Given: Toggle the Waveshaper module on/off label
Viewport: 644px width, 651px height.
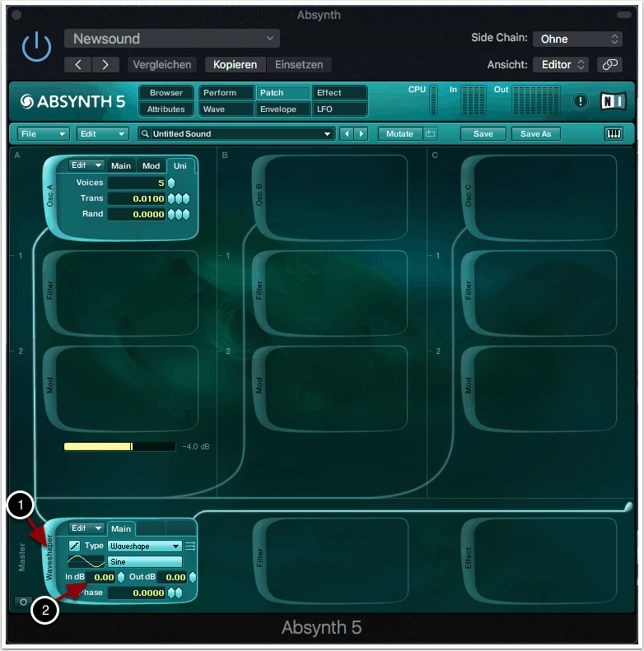Looking at the screenshot, I should [x=51, y=558].
